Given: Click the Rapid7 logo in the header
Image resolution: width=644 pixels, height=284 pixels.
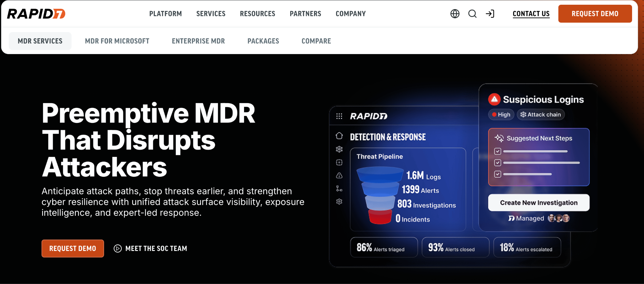Looking at the screenshot, I should (36, 14).
